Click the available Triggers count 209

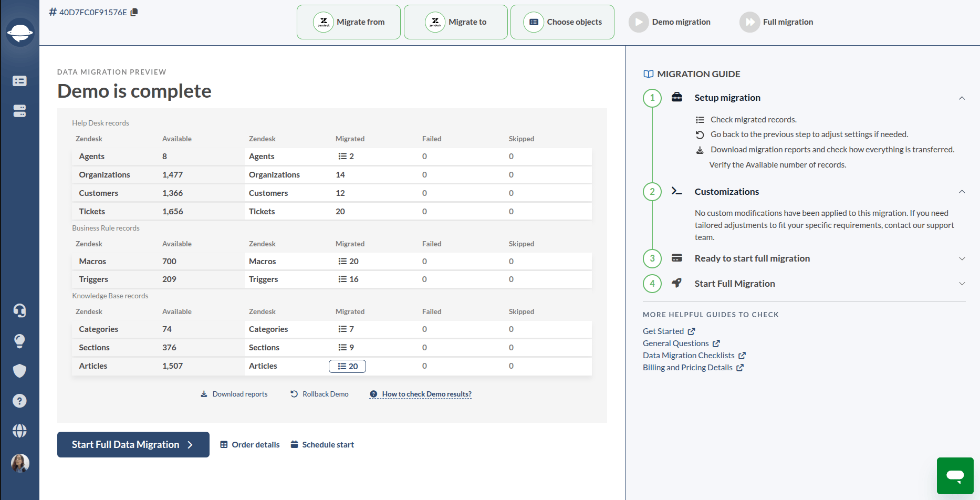[x=169, y=279]
